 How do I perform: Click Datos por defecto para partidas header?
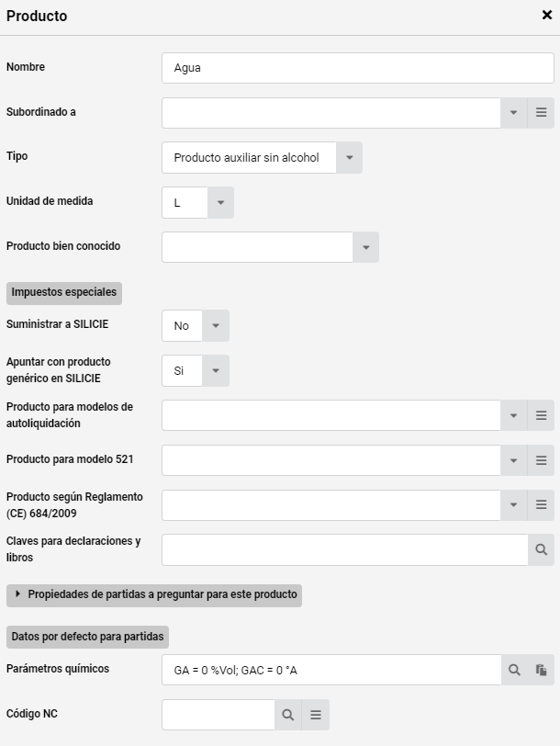(x=87, y=637)
